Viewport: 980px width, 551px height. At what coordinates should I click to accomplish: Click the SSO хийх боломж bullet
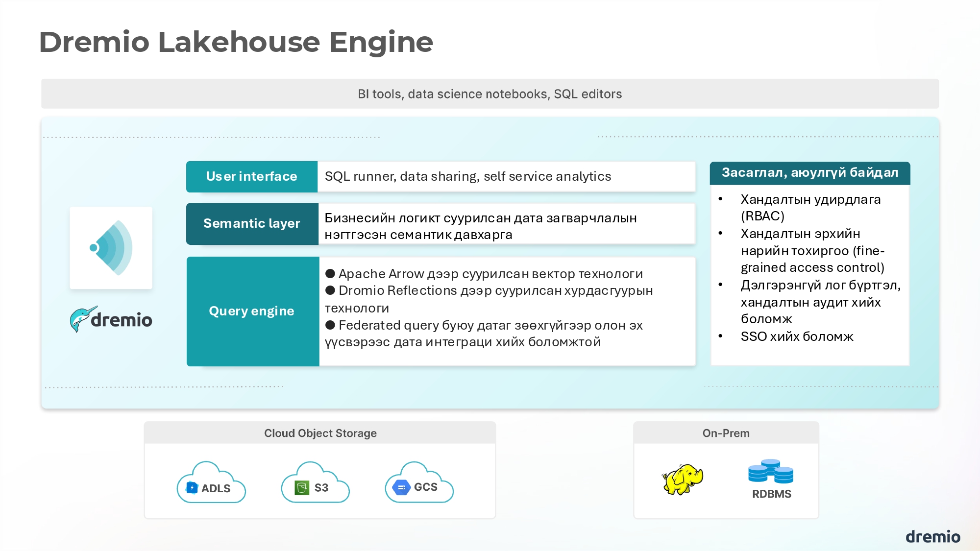click(797, 336)
